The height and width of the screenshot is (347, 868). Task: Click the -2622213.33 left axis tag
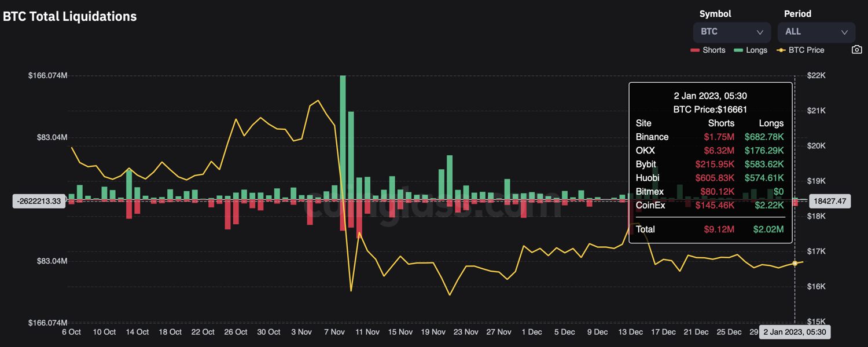39,201
